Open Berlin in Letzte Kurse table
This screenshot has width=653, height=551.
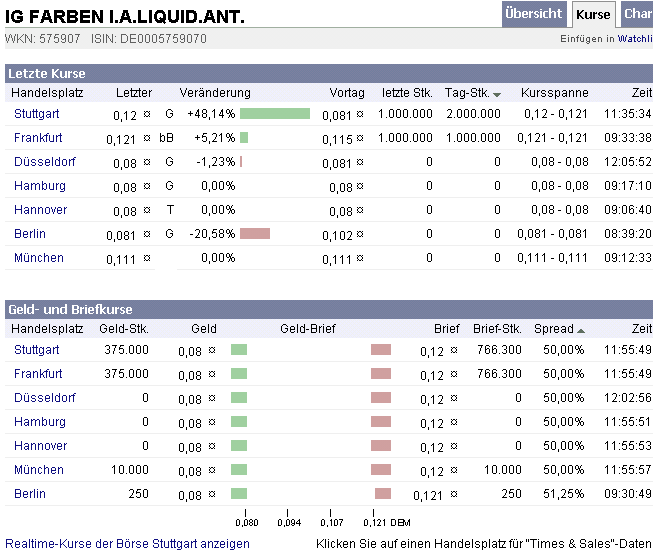point(30,234)
